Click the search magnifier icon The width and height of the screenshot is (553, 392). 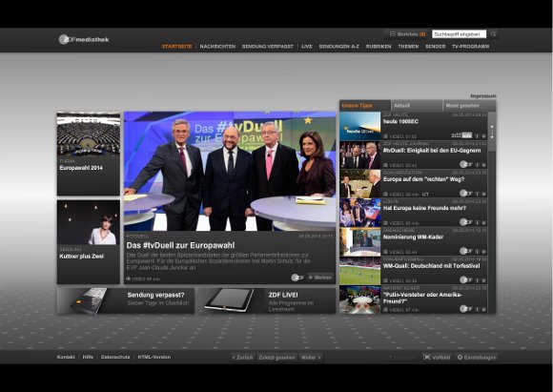pos(493,34)
